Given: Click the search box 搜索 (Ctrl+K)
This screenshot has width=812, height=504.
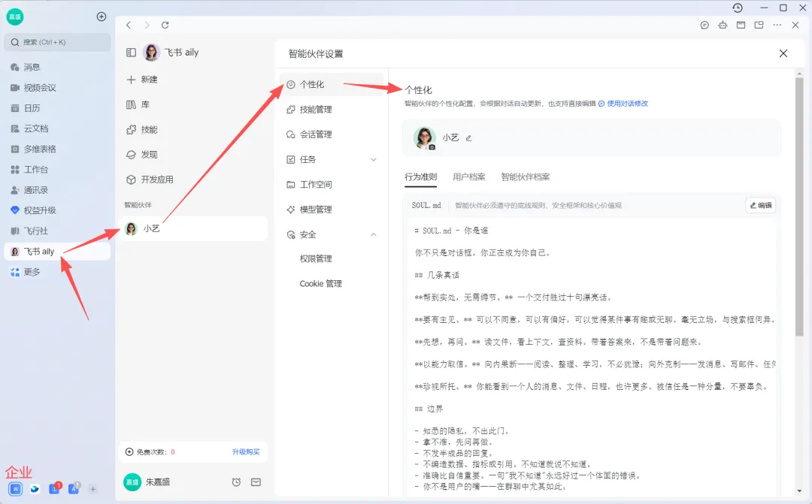Looking at the screenshot, I should click(x=57, y=42).
